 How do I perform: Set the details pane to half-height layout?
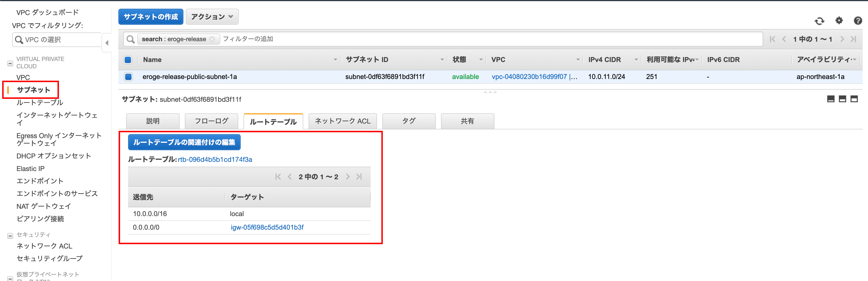tap(842, 99)
